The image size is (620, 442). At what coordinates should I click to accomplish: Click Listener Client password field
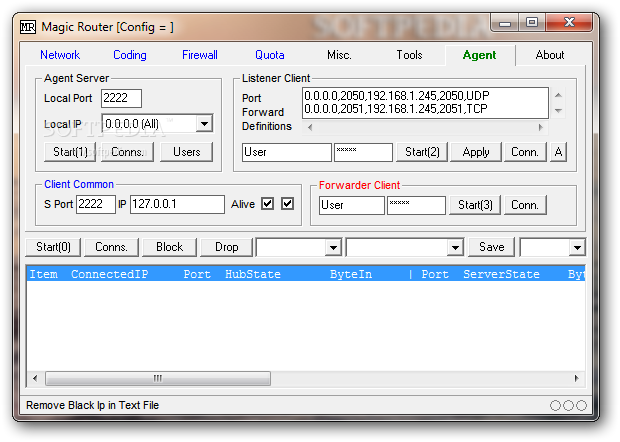(363, 152)
